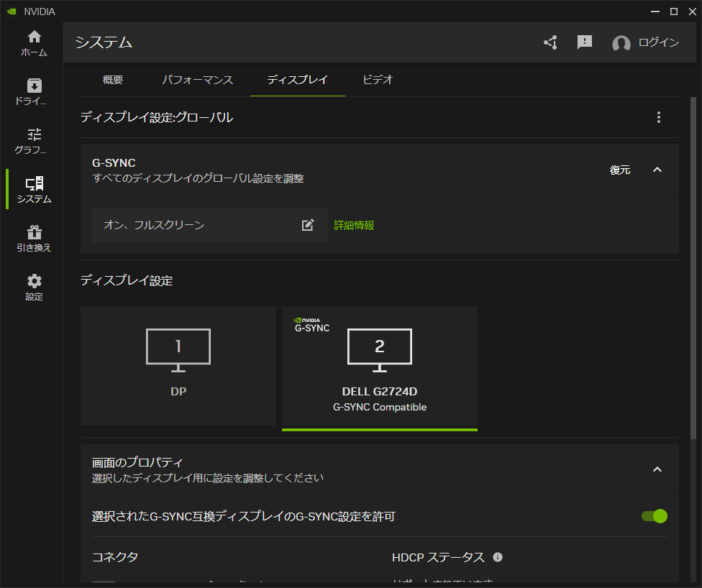Click the user avatar icon

point(621,43)
